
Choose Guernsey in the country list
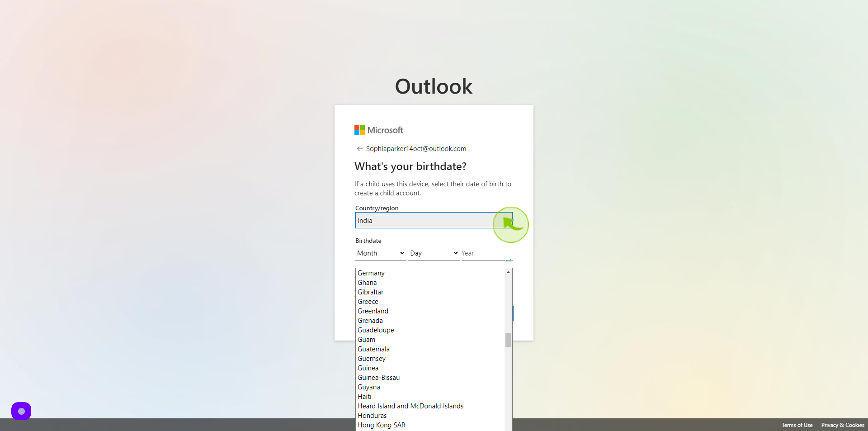430,359
